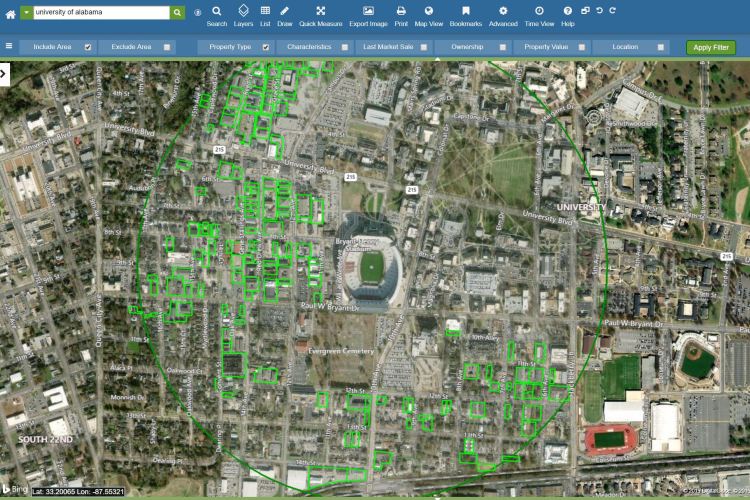Screen dimensions: 750x500
Task: Open the Advanced gear tool
Action: point(503,16)
